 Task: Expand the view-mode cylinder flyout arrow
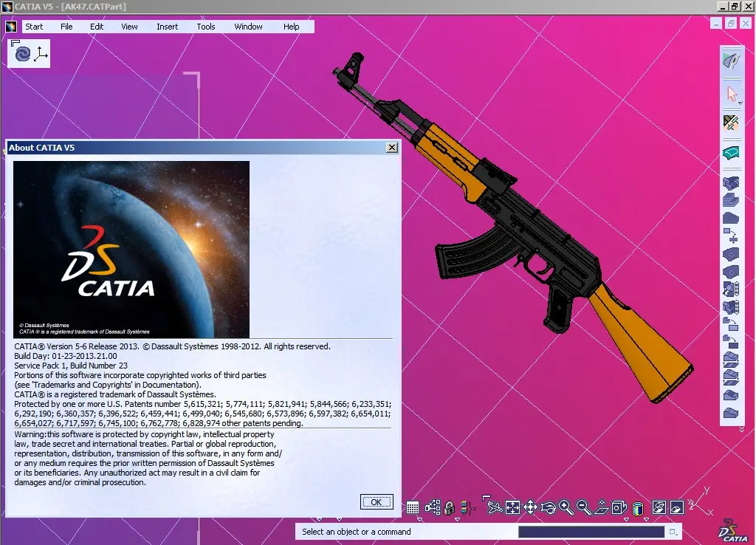pyautogui.click(x=646, y=519)
